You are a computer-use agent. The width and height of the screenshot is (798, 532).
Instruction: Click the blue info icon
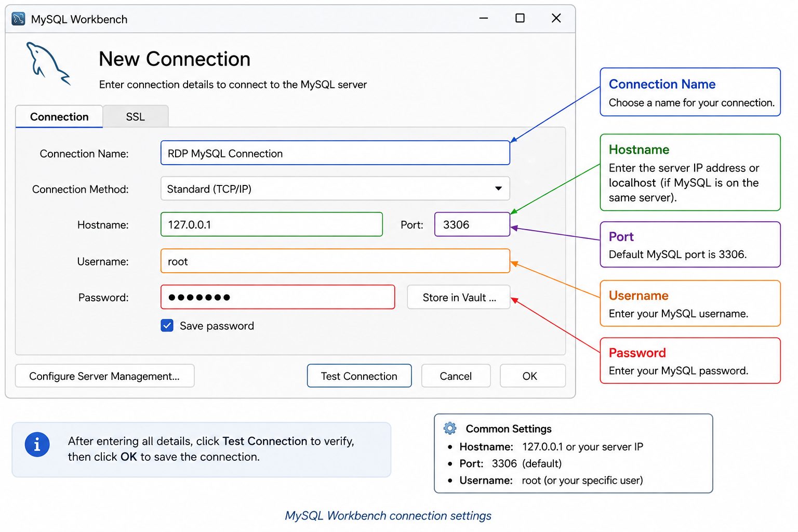point(37,445)
